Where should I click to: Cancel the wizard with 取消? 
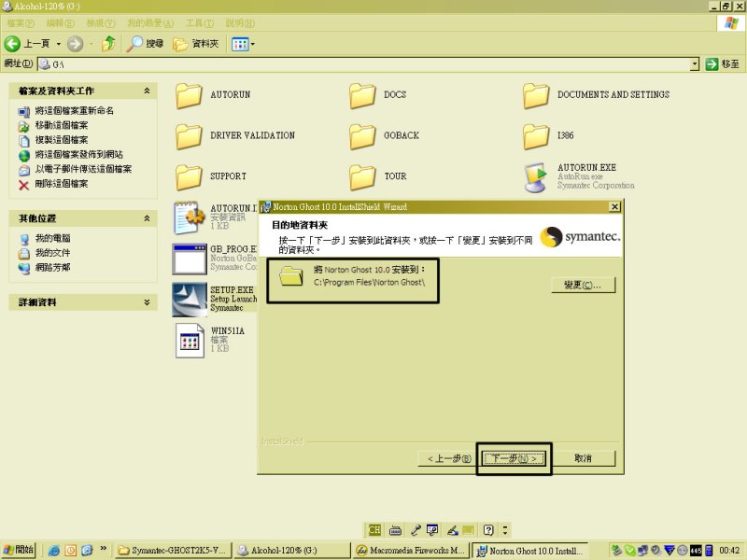coord(583,458)
